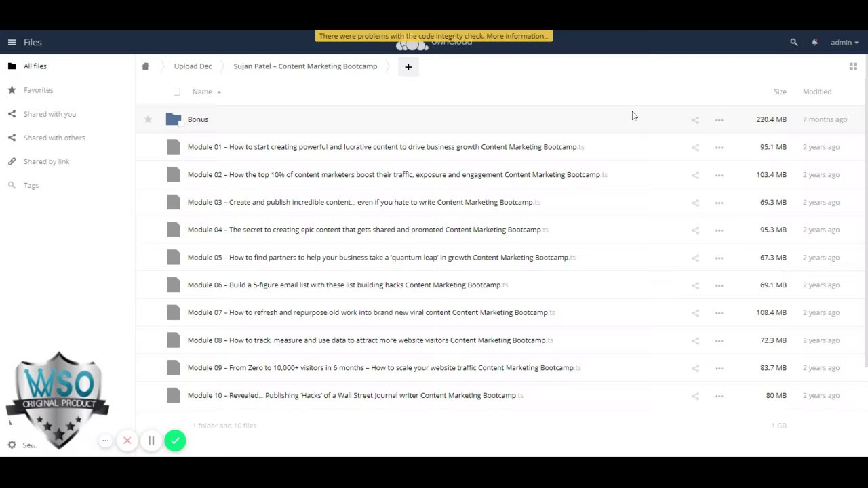The height and width of the screenshot is (488, 868).
Task: Pause the screen recording
Action: click(x=151, y=441)
